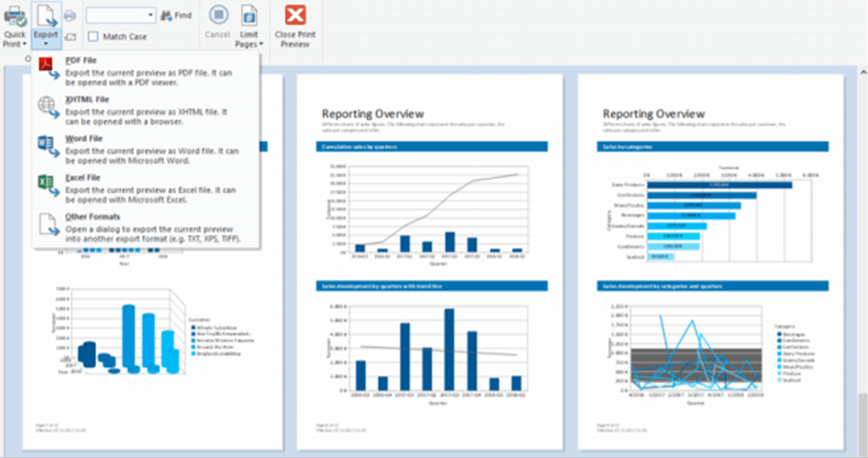Click the Limit Pages icon
Image resolution: width=868 pixels, height=458 pixels.
(x=249, y=16)
